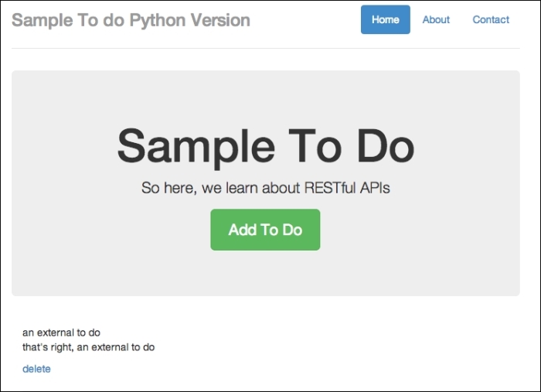Click the word 'Add' on the green button

click(x=242, y=230)
